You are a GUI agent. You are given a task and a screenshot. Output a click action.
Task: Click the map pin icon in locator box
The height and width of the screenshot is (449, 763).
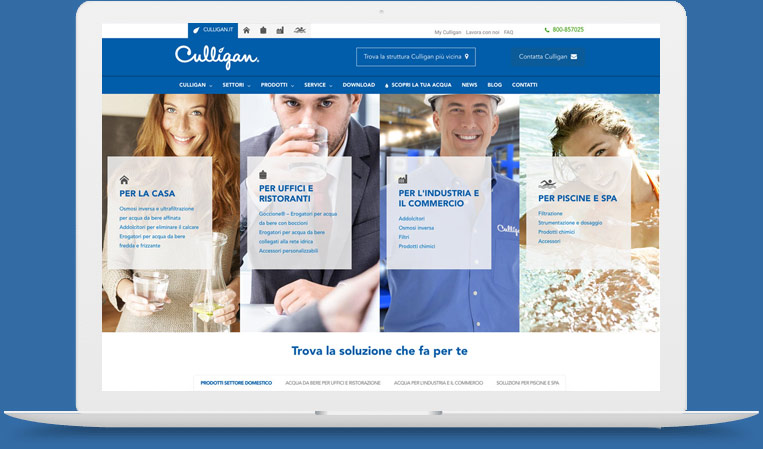click(x=467, y=56)
